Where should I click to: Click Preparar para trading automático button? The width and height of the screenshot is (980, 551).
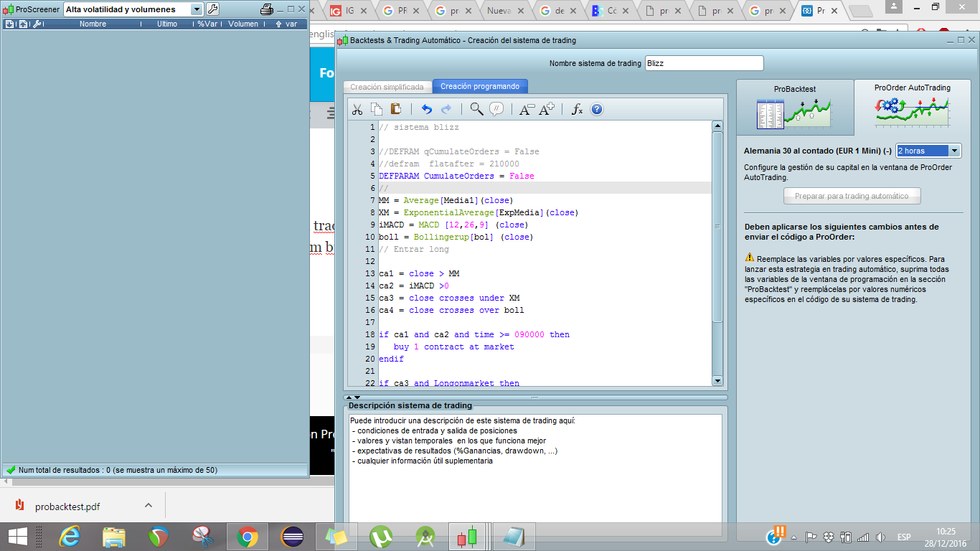(x=852, y=195)
